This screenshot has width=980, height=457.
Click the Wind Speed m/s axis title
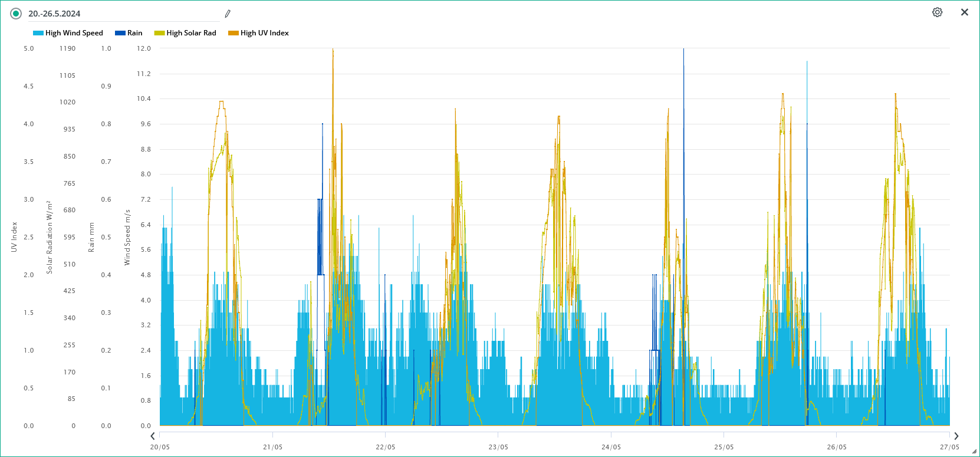[x=127, y=237]
